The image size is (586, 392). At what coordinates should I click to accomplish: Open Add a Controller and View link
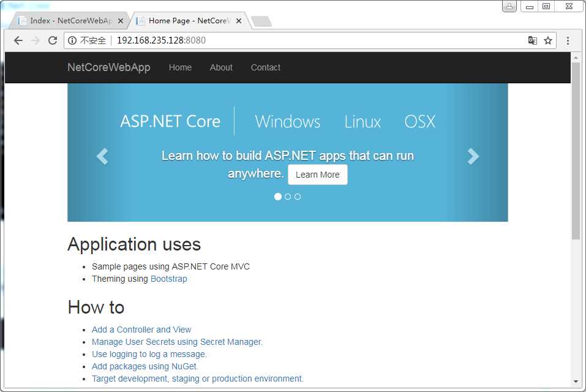pos(141,330)
